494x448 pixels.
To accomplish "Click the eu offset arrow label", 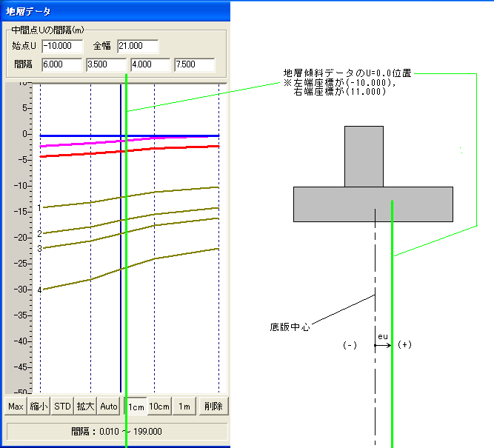I will click(383, 336).
